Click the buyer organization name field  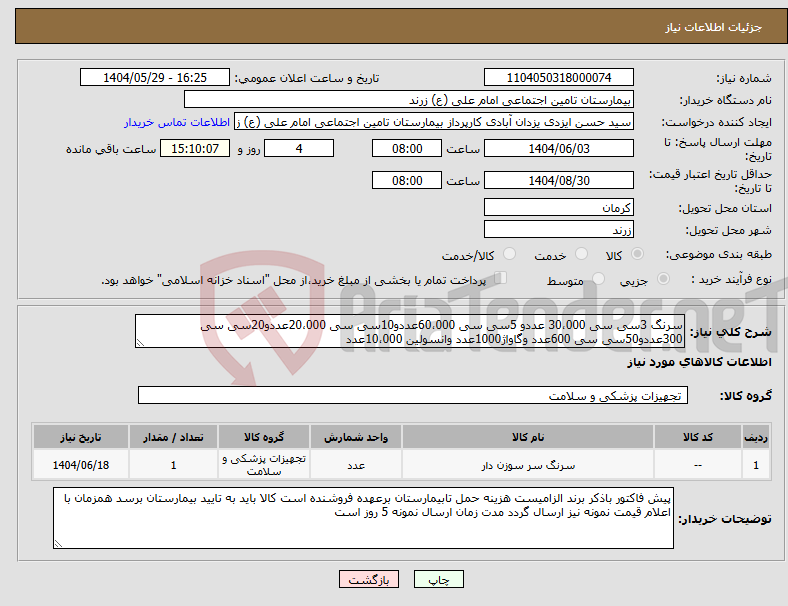point(409,99)
